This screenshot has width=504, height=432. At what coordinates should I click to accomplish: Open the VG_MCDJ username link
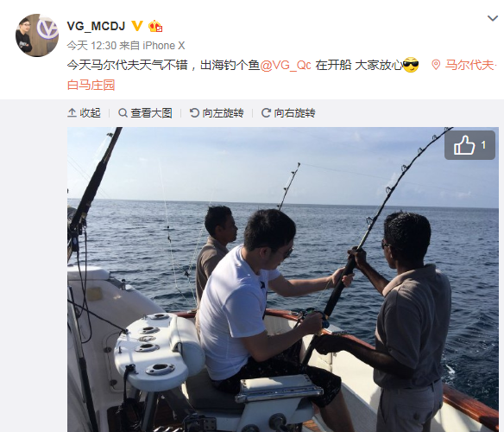tap(96, 26)
